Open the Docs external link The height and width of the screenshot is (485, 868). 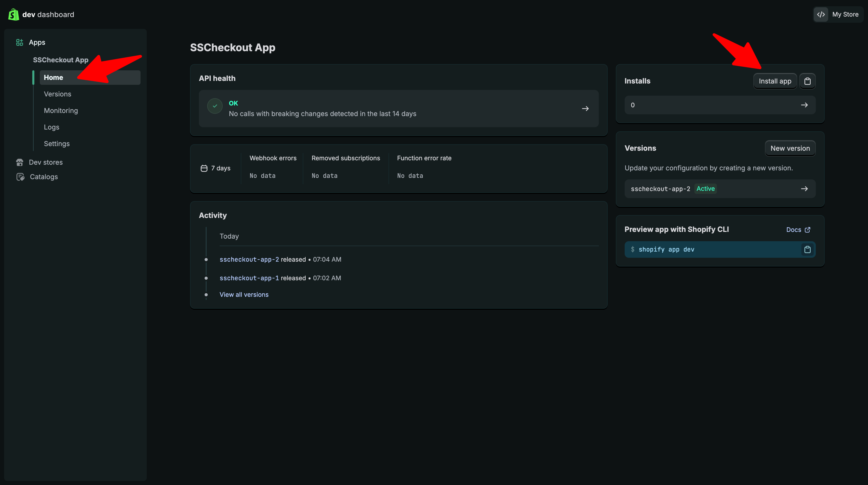pyautogui.click(x=797, y=230)
